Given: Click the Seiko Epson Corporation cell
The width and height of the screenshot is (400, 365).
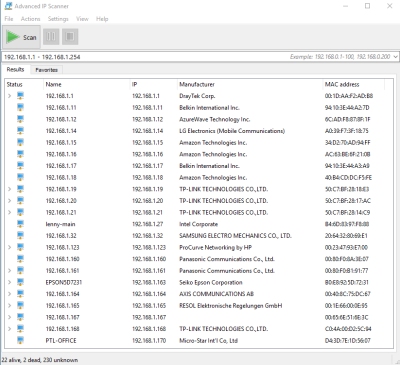Looking at the screenshot, I should coord(211,282).
